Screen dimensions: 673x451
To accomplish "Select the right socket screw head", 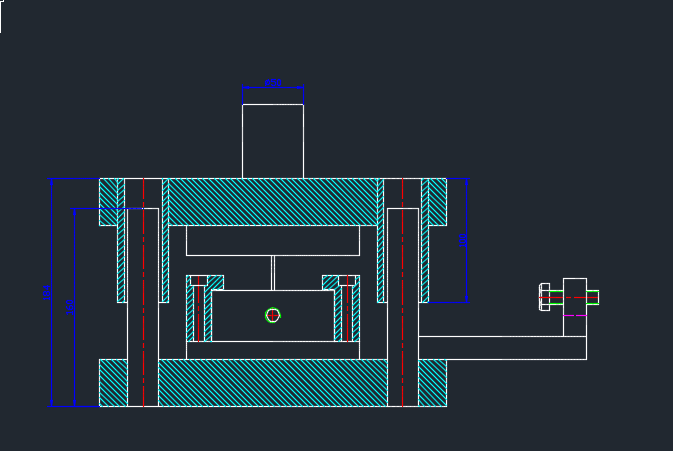I will [x=348, y=281].
